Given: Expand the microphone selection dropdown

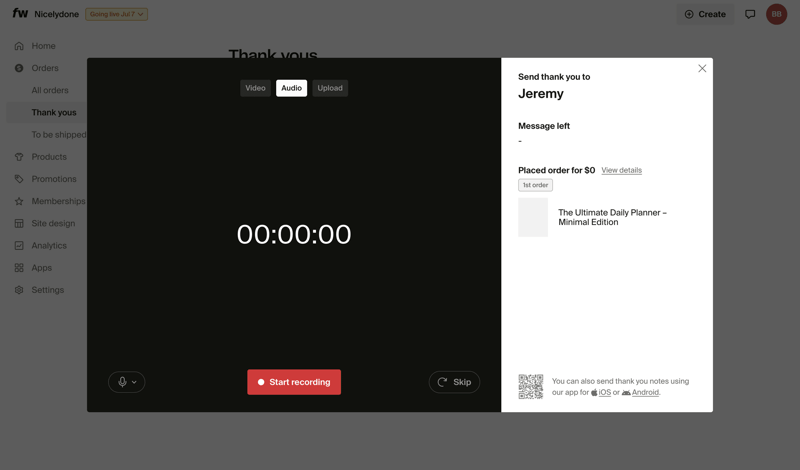Looking at the screenshot, I should click(127, 382).
